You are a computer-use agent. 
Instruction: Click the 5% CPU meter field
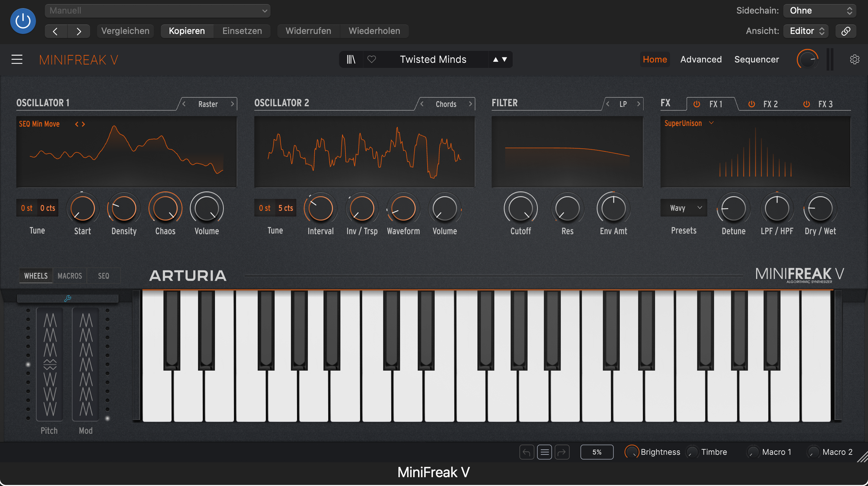tap(597, 452)
